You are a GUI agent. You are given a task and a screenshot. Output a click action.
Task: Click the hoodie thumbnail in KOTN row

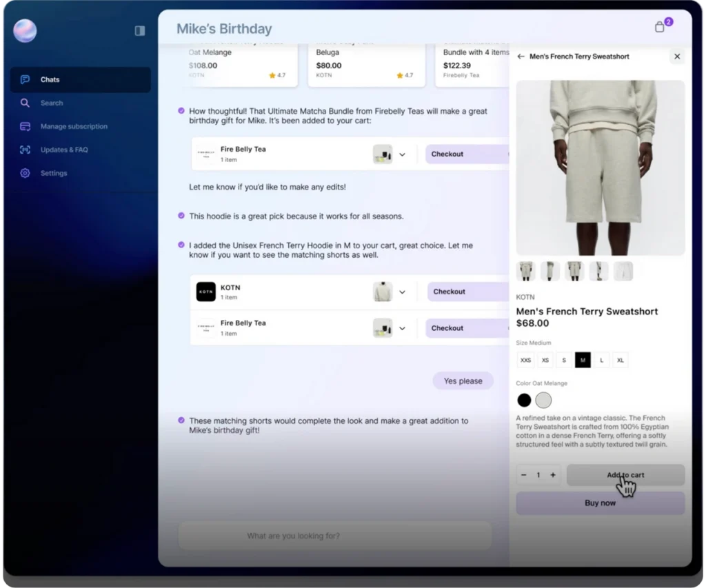tap(383, 292)
